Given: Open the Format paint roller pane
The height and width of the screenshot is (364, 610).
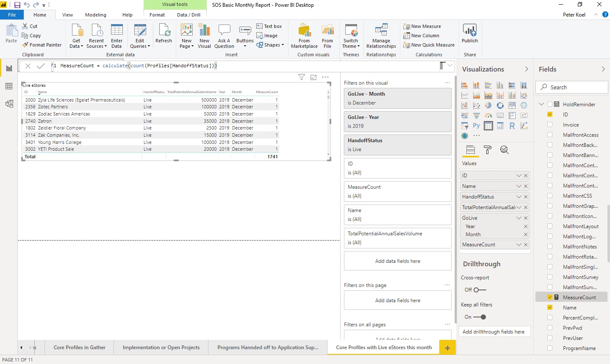Looking at the screenshot, I should click(488, 150).
